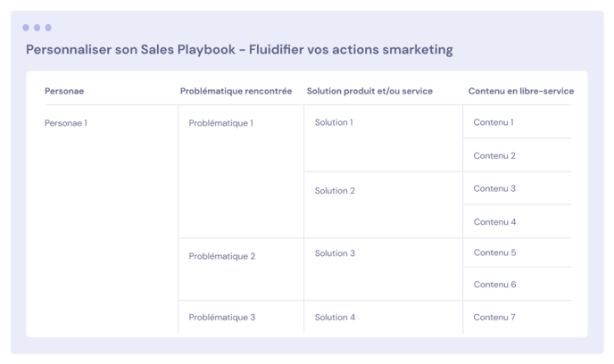Select the 'Problématique 2' cell
The height and width of the screenshot is (364, 614).
[221, 256]
